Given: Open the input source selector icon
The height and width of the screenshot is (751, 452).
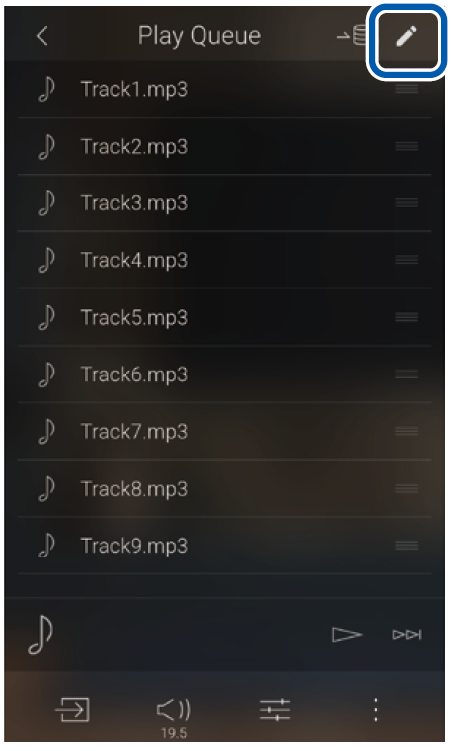Looking at the screenshot, I should point(73,709).
